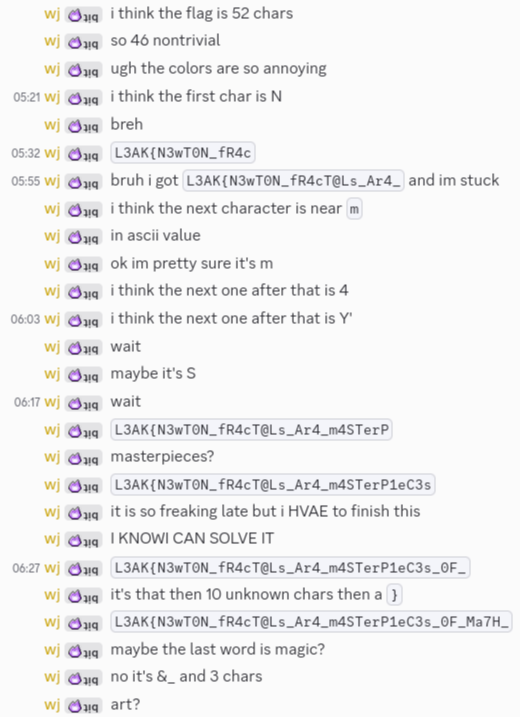Image resolution: width=520 pixels, height=717 pixels.
Task: Select code block ending in '0F_Ma7H_'
Action: tap(311, 622)
